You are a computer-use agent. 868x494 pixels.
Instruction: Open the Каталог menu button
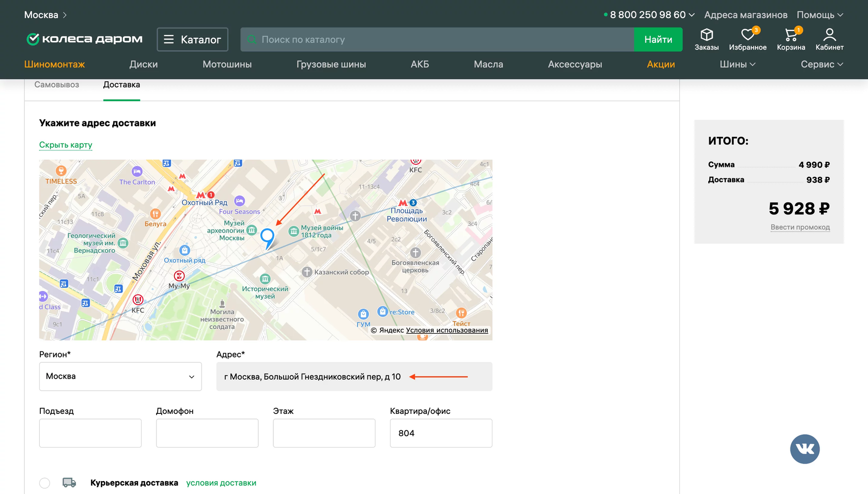tap(193, 39)
